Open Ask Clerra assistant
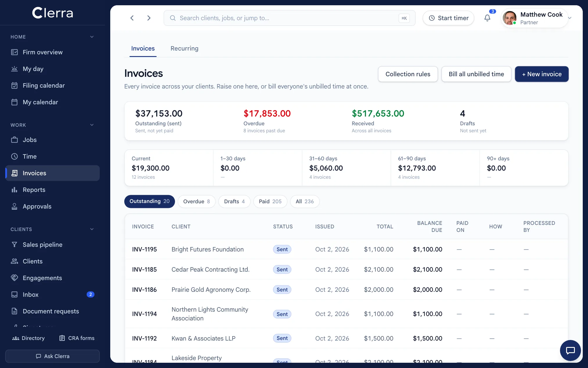 (x=52, y=356)
